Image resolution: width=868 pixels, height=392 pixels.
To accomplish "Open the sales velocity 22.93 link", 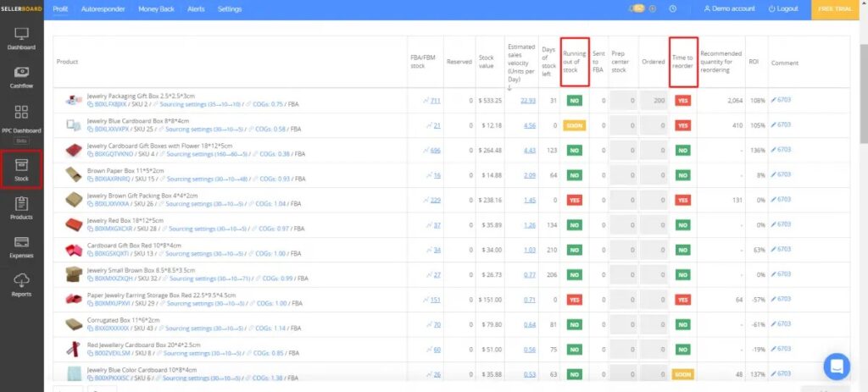I will tap(528, 100).
